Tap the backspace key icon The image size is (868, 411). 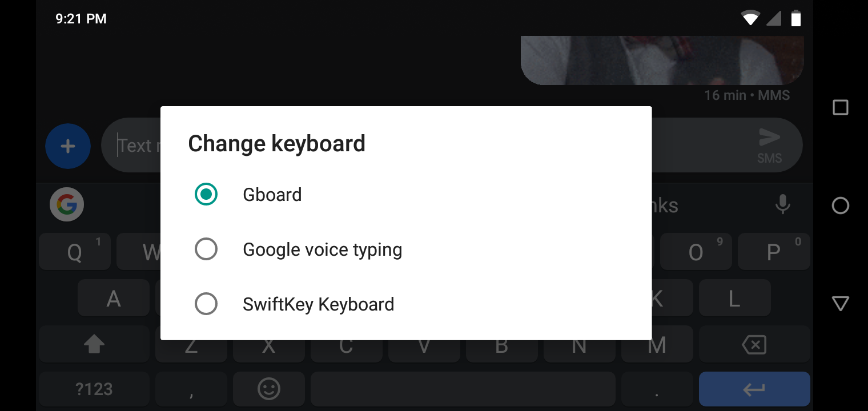754,344
